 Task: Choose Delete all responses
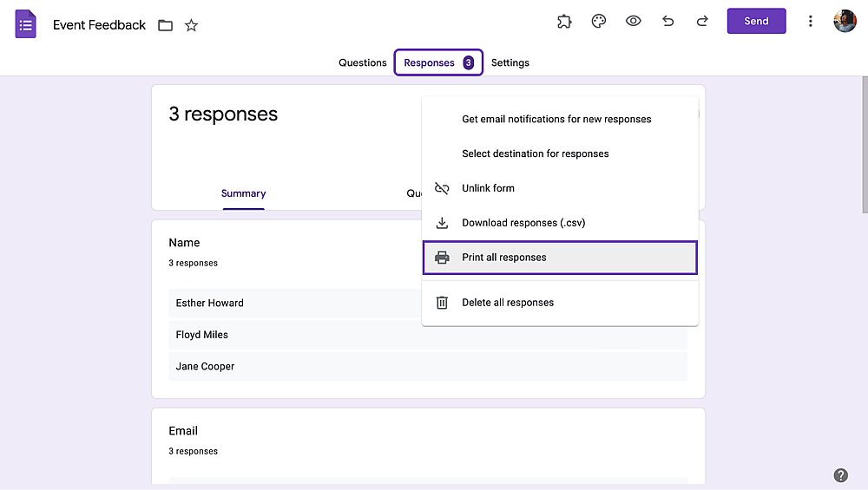click(560, 303)
